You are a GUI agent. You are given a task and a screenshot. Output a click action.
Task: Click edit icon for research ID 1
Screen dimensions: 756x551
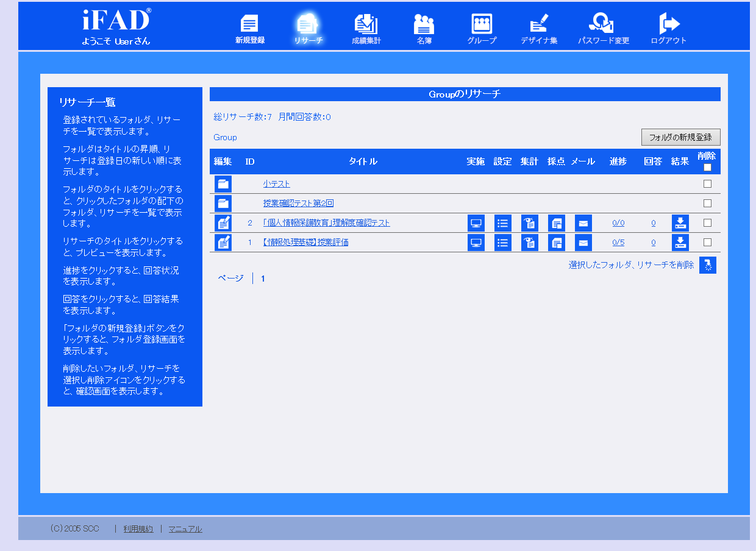[x=223, y=243]
